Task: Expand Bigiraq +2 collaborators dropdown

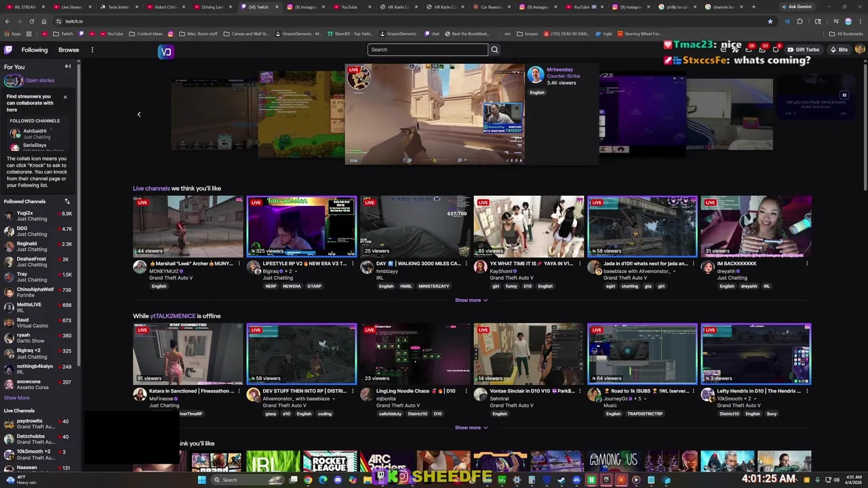Action: click(x=295, y=271)
